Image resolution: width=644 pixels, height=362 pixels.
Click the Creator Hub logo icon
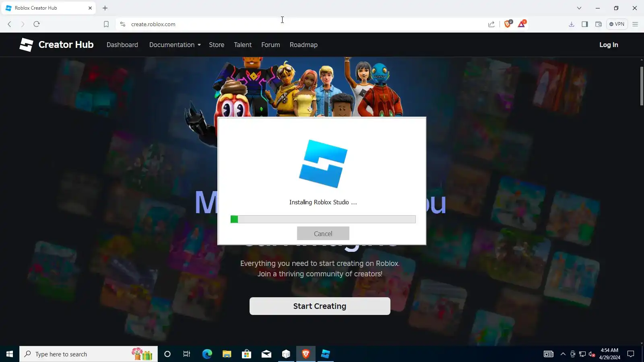pyautogui.click(x=26, y=45)
